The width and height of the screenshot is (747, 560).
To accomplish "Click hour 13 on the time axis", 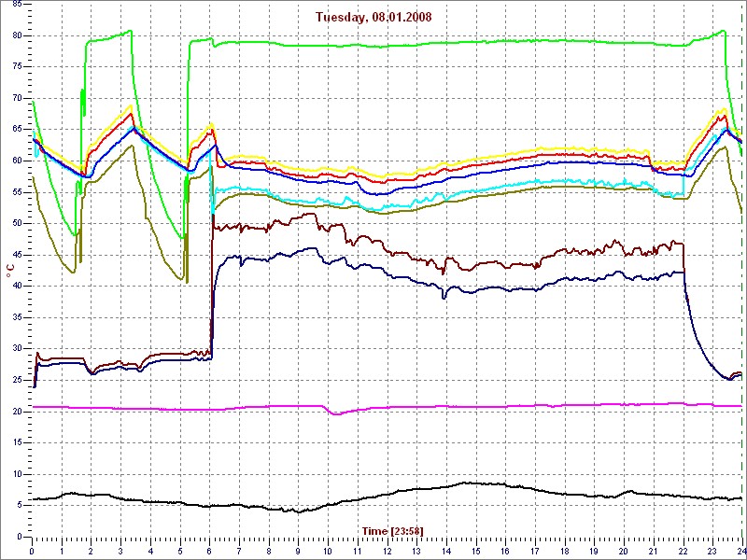I will click(416, 553).
